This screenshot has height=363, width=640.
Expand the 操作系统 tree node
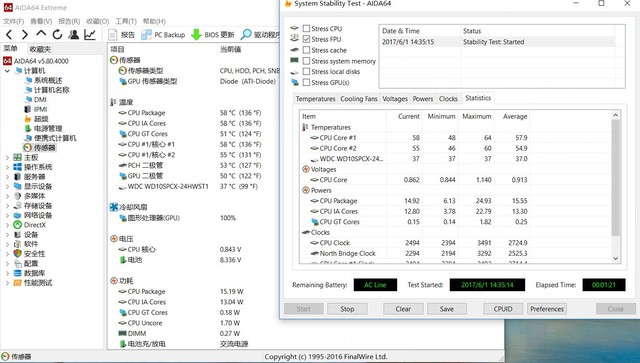(7, 167)
